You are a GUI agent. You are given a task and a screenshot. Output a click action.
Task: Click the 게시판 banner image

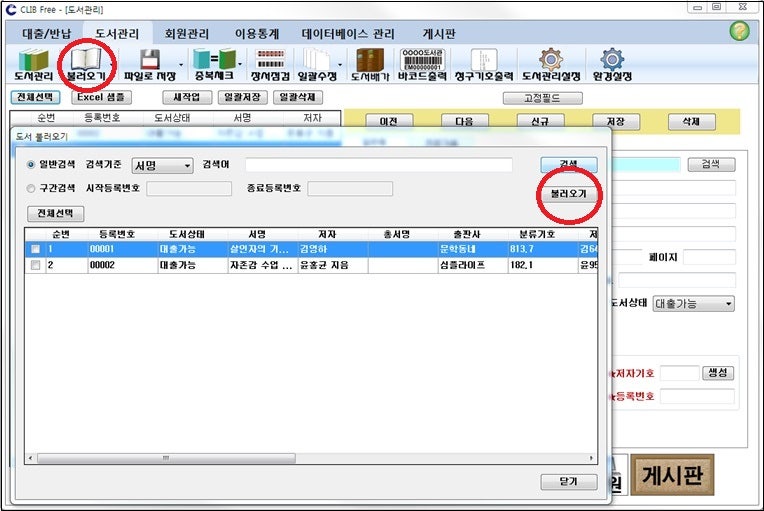coord(672,474)
